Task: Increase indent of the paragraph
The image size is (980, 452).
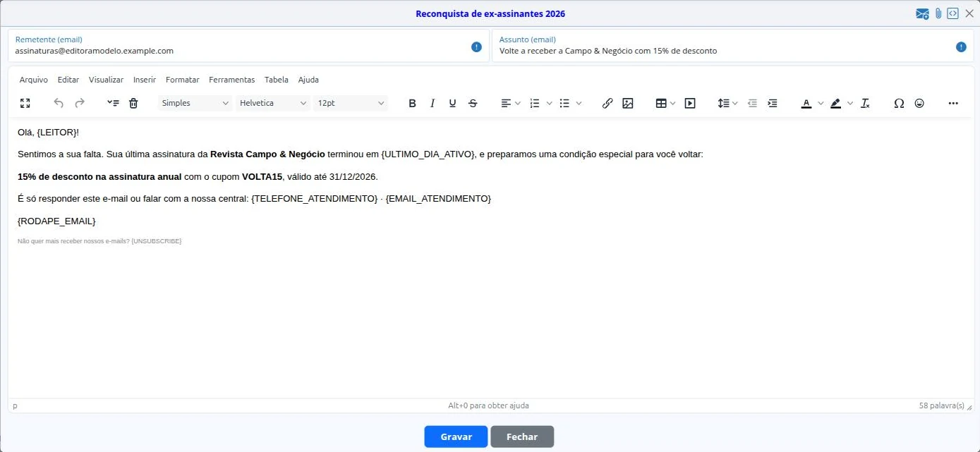Action: click(x=773, y=103)
